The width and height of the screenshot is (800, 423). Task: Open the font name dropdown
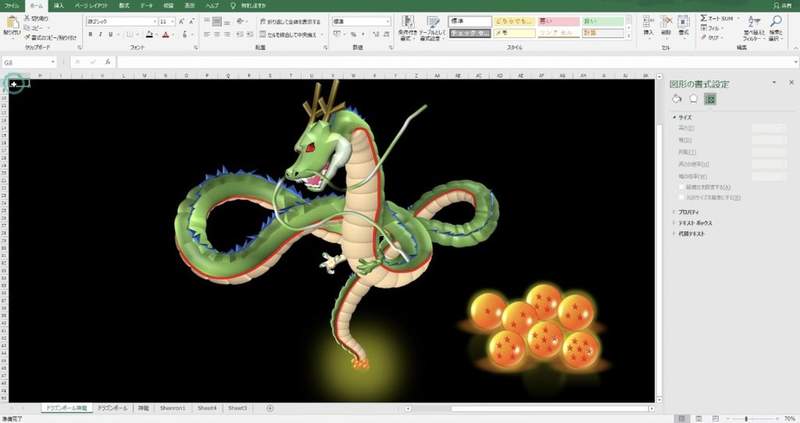[x=153, y=21]
